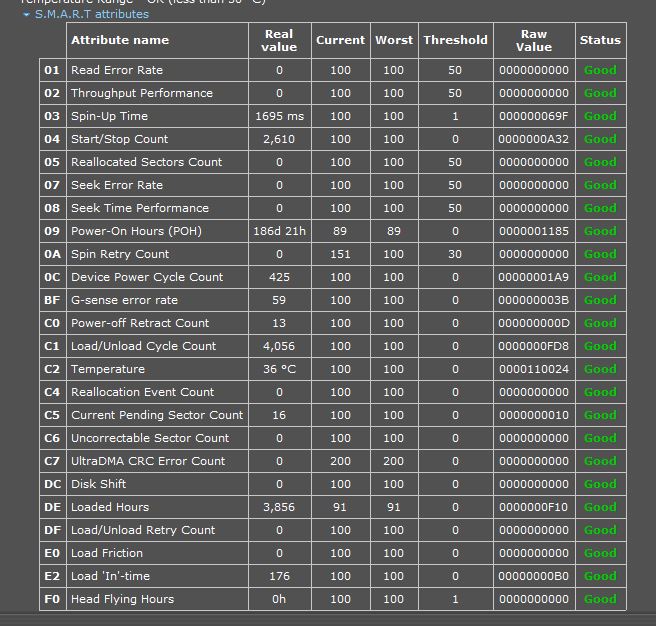Select the Loaded Hours attribute
The width and height of the screenshot is (656, 626).
click(x=110, y=507)
